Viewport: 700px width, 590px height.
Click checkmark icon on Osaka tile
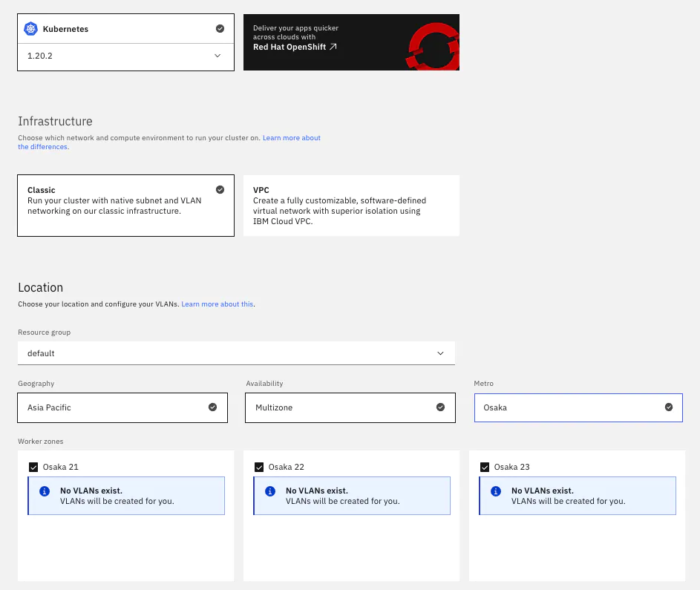pyautogui.click(x=669, y=407)
